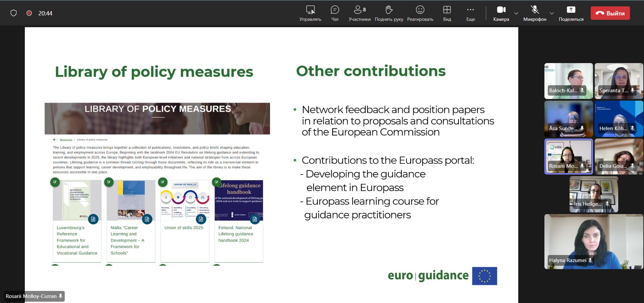The width and height of the screenshot is (644, 303).
Task: Raise hand with Поднять руку
Action: [x=389, y=13]
